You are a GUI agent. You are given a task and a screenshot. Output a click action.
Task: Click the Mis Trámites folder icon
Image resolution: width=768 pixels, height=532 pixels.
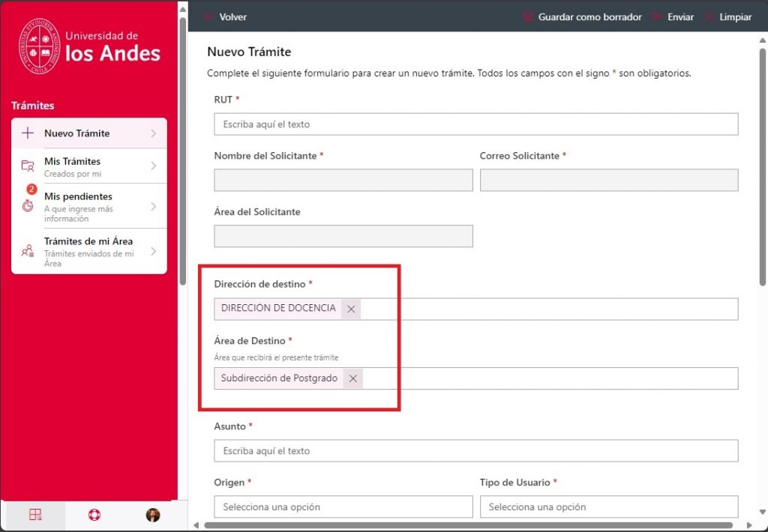click(x=28, y=166)
